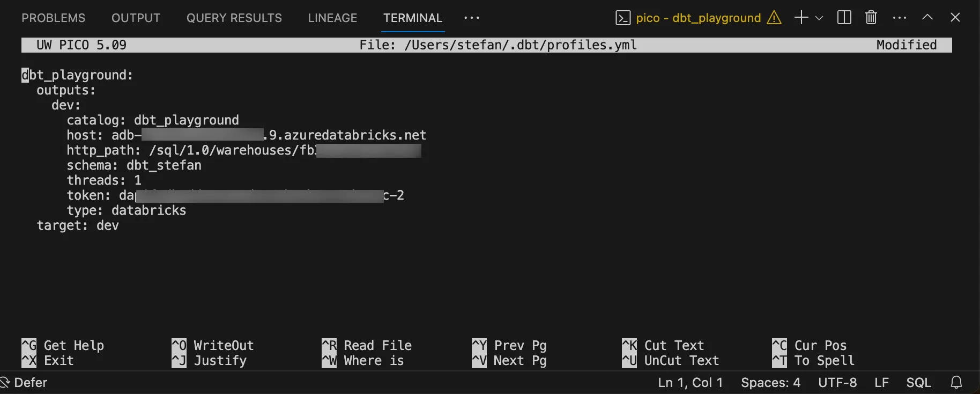This screenshot has height=394, width=980.
Task: Kill terminal with the trash icon
Action: pyautogui.click(x=871, y=18)
